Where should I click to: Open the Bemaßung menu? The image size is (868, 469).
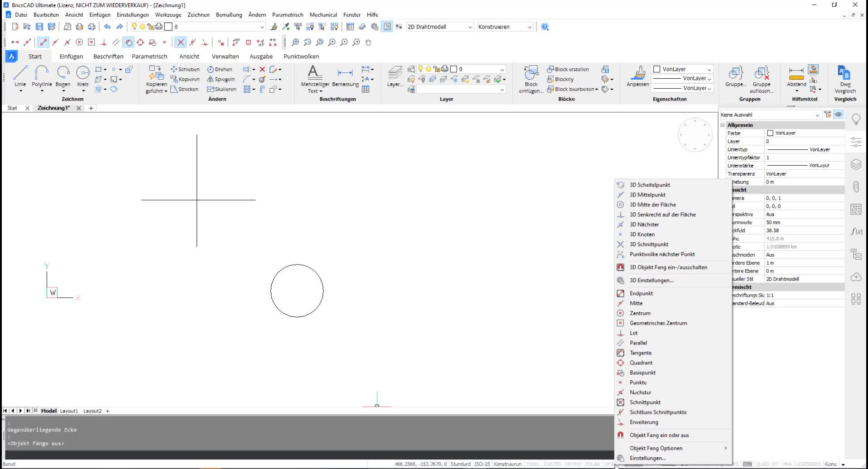(229, 14)
